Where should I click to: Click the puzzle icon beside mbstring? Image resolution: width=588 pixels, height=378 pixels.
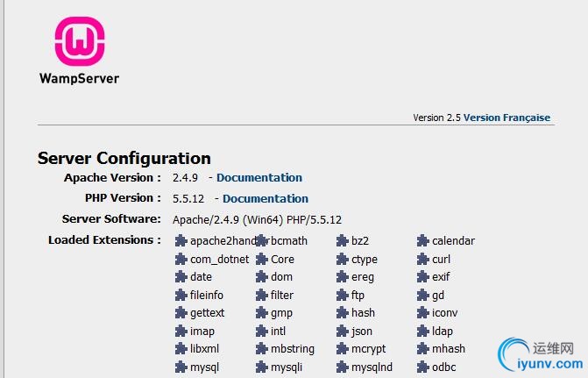(262, 349)
